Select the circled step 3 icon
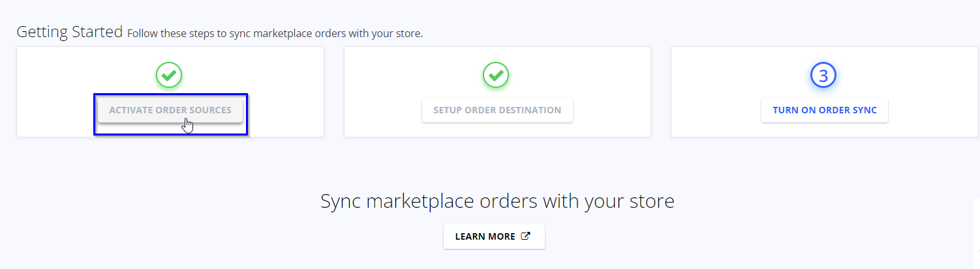 coord(823,76)
